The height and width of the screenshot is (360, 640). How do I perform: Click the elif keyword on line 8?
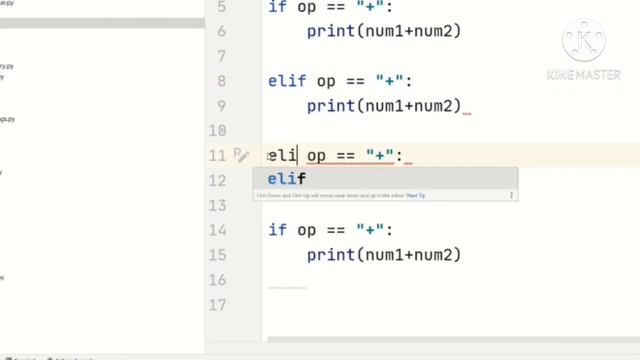[287, 81]
